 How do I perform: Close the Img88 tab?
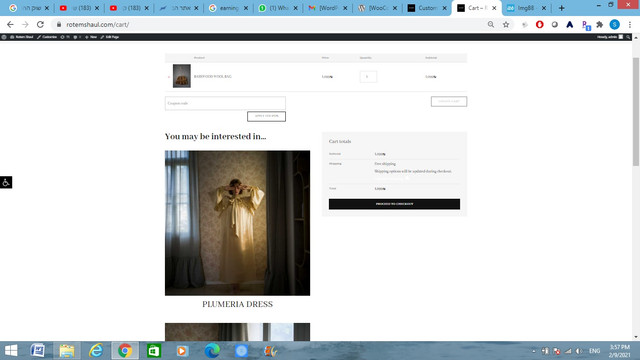[544, 8]
